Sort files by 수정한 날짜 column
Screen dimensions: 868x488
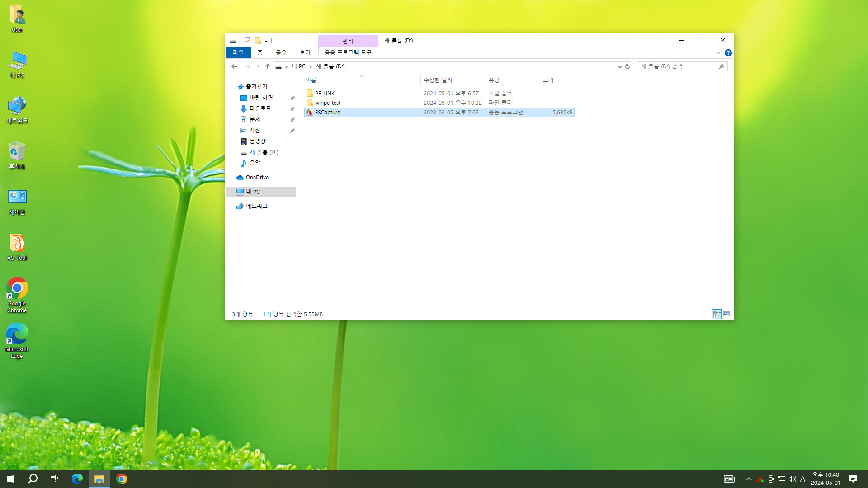tap(453, 80)
